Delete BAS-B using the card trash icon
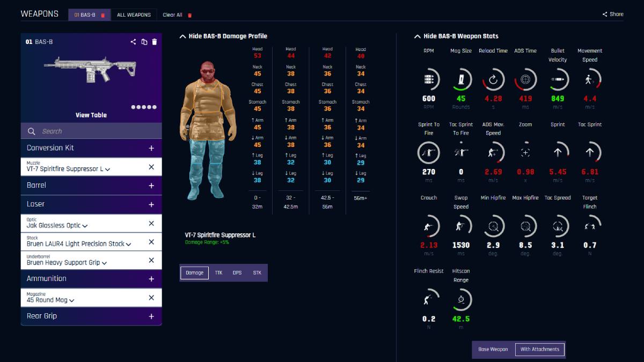Image resolution: width=644 pixels, height=362 pixels. [x=155, y=42]
